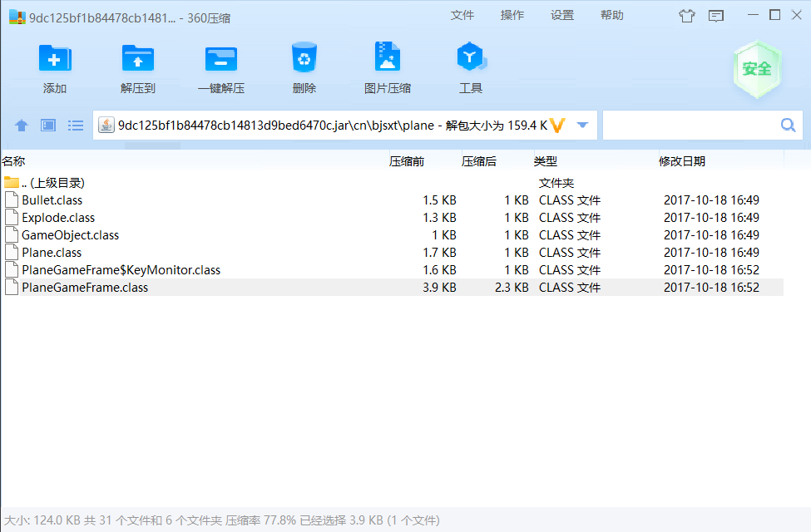Click the 2.3 KB compressed size cell
This screenshot has height=532, width=811.
click(x=512, y=288)
